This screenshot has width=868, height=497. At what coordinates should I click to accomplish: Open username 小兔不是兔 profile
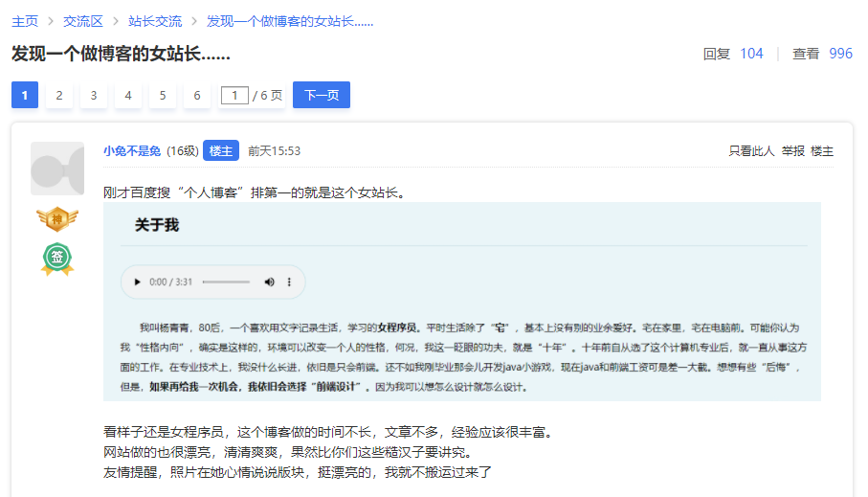(x=132, y=151)
